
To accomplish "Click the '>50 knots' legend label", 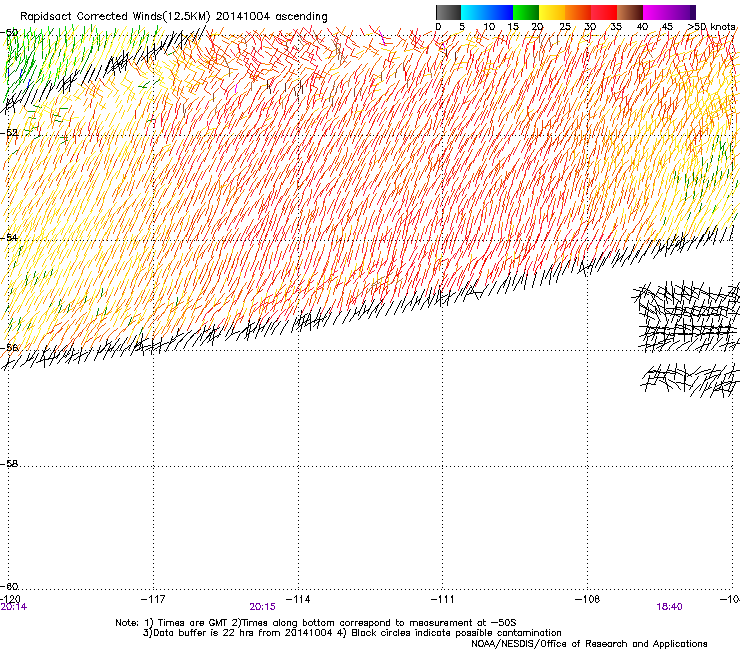I will tap(711, 27).
